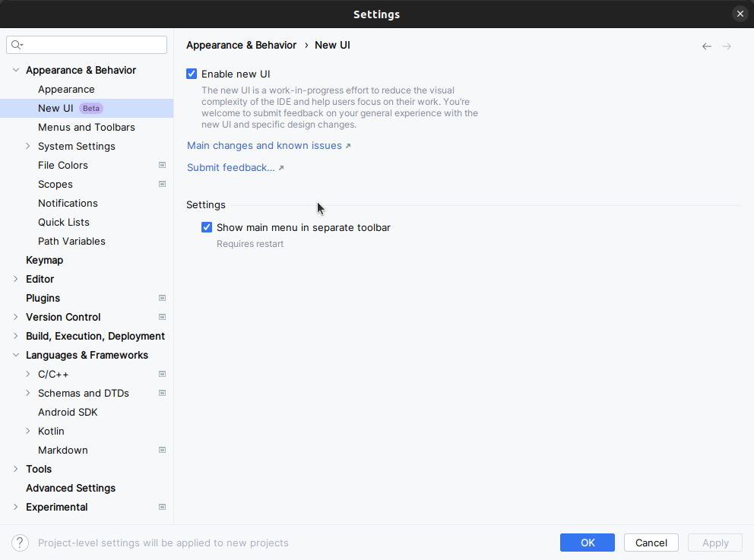Open the Main changes and known issues link

[x=265, y=145]
